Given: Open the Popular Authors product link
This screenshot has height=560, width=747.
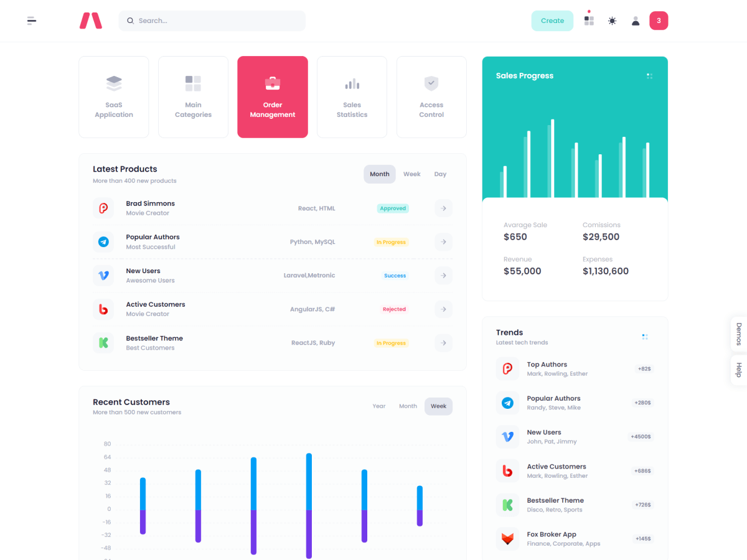Looking at the screenshot, I should pyautogui.click(x=153, y=237).
